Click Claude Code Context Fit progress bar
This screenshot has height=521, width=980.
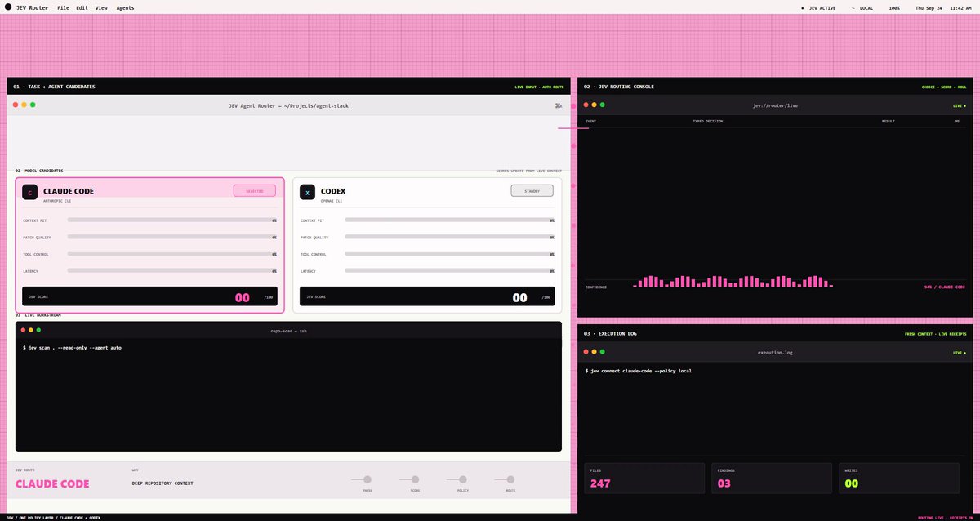(x=171, y=220)
